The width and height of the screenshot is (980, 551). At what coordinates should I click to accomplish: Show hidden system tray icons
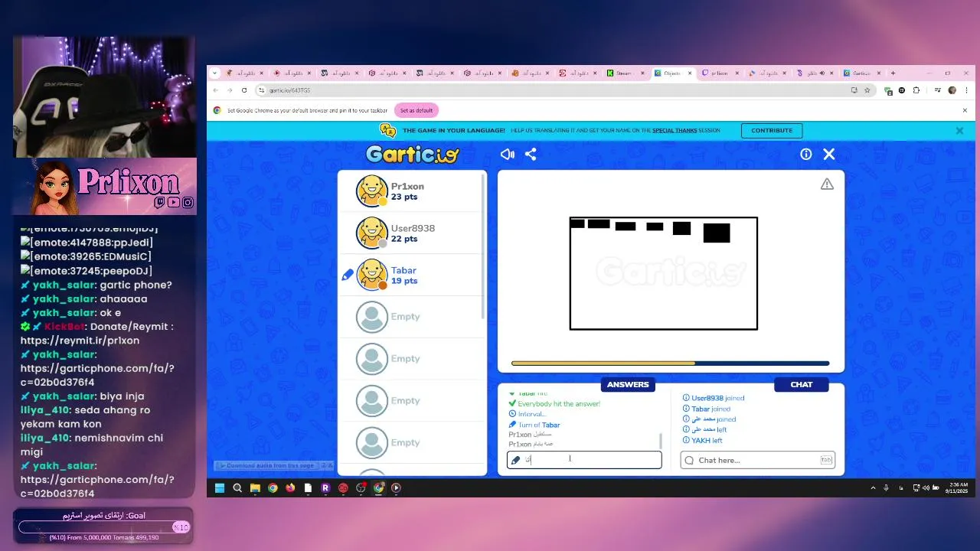tap(873, 487)
